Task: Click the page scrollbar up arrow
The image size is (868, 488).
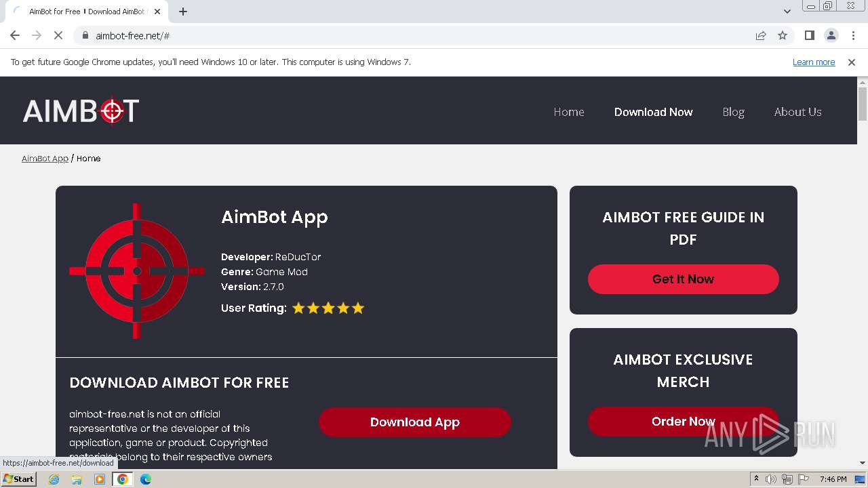Action: [863, 82]
